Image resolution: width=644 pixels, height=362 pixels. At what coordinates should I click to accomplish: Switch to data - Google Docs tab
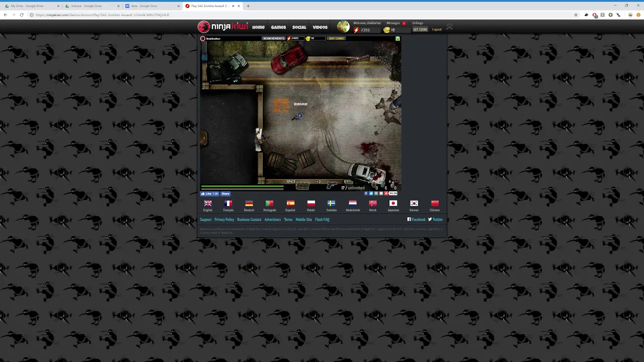[x=151, y=6]
